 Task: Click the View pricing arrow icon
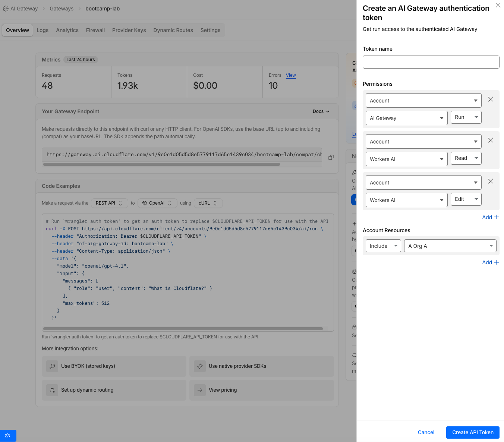tap(200, 390)
